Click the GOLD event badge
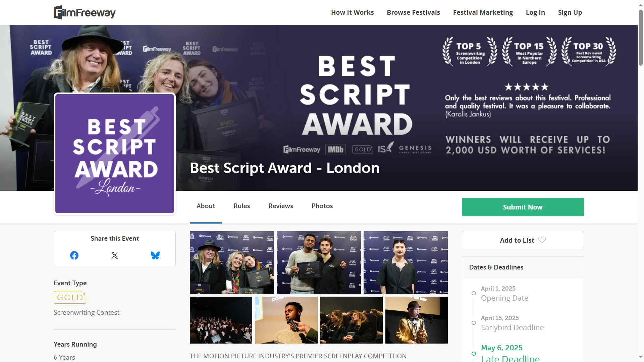644x362 pixels. click(70, 297)
